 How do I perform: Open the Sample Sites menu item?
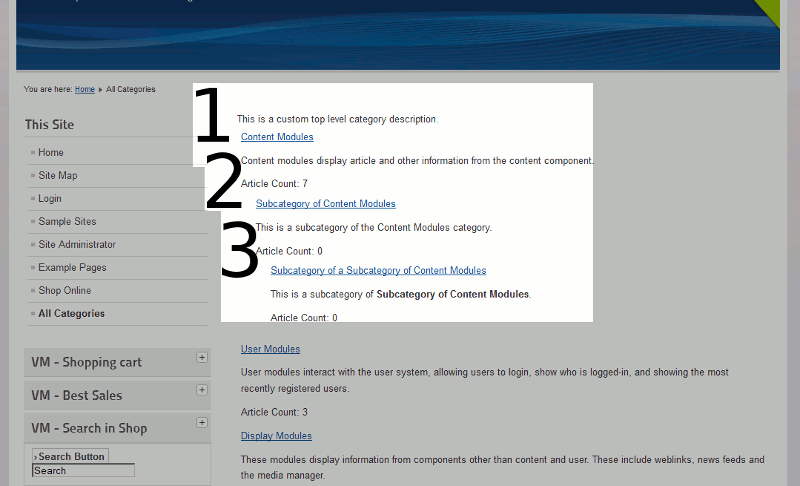pyautogui.click(x=67, y=221)
